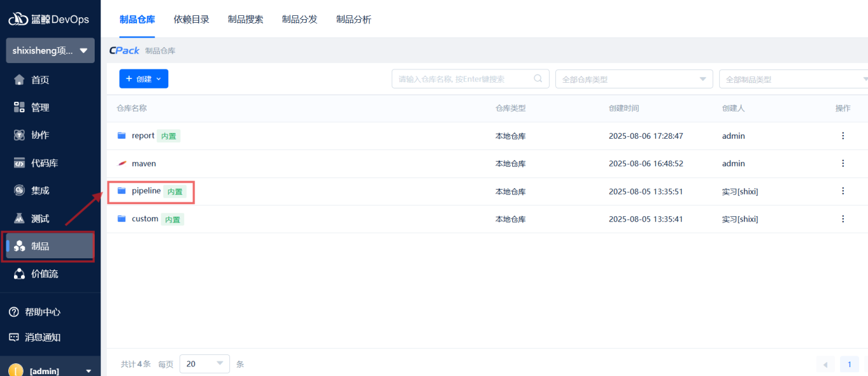Click the 内置 tag on report row
The image size is (868, 376).
point(168,136)
